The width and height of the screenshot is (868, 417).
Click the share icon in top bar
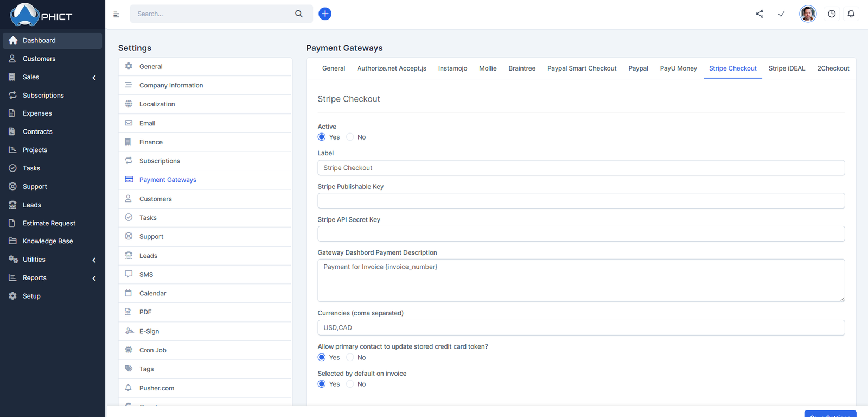[x=759, y=14]
